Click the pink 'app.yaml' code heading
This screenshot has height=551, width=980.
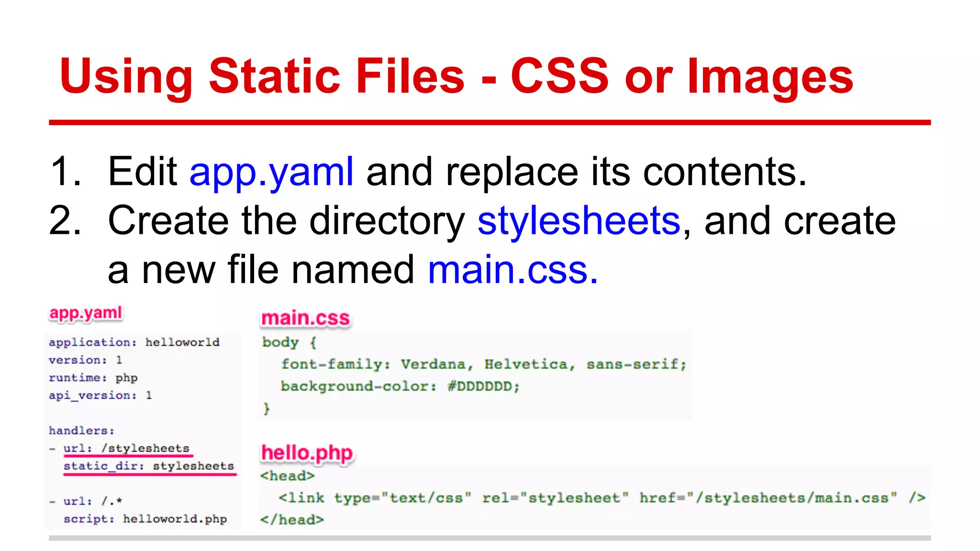pos(86,314)
